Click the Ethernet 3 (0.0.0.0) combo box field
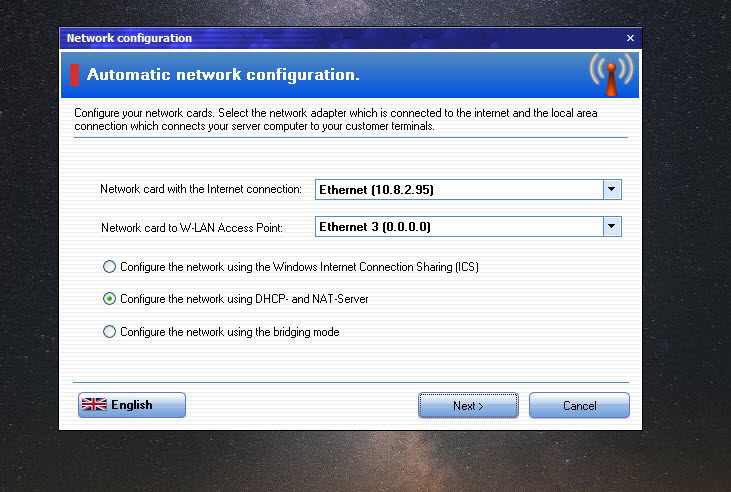This screenshot has width=731, height=492. tap(459, 227)
